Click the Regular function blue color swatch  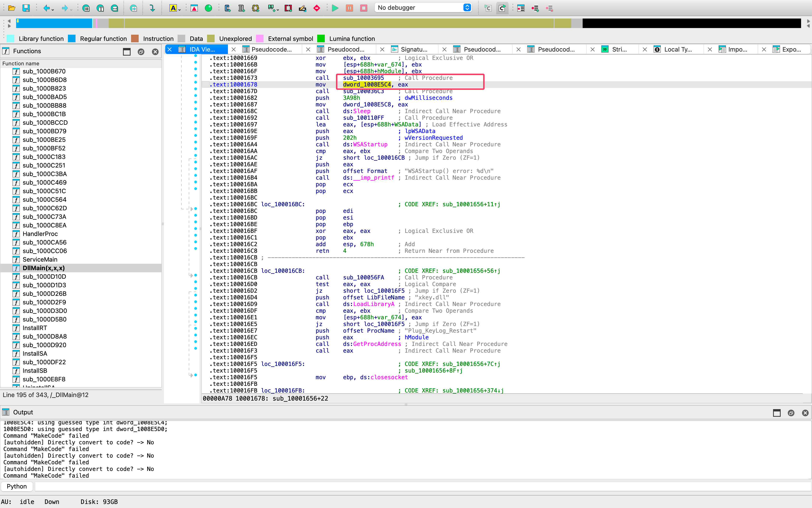pyautogui.click(x=72, y=39)
